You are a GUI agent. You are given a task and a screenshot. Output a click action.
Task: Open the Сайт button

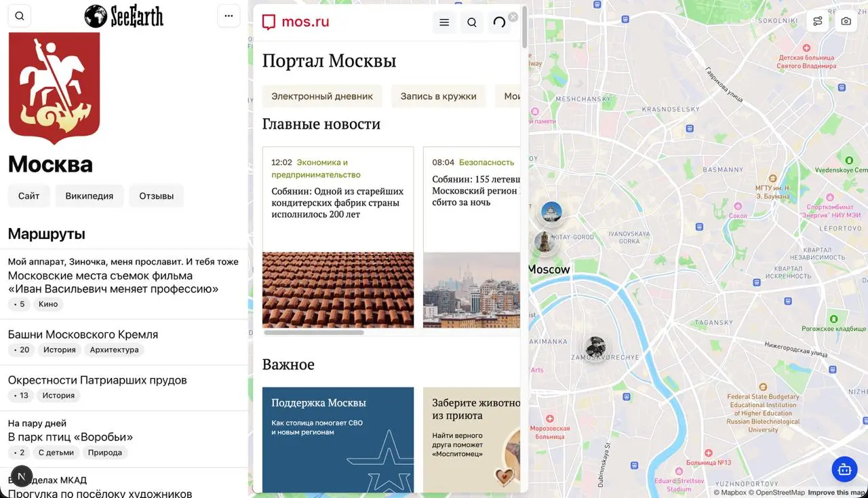point(29,196)
